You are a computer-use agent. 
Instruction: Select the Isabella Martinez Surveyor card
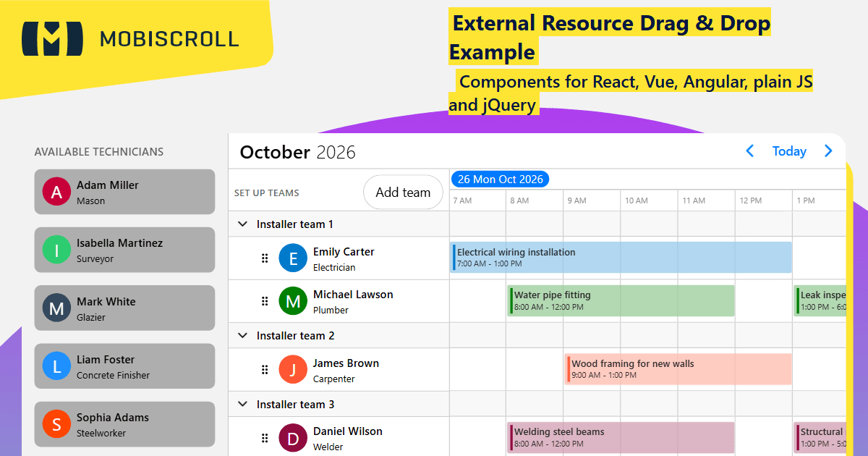coord(124,250)
